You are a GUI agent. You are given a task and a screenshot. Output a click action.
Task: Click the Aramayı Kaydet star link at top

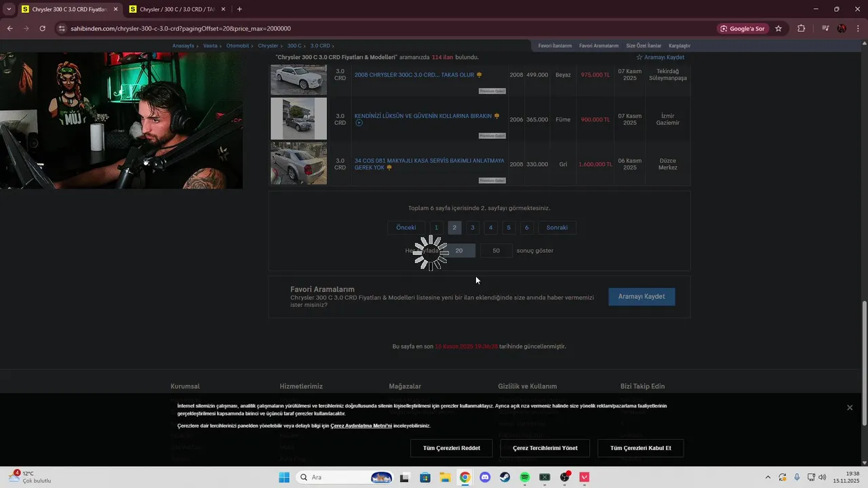click(x=660, y=58)
